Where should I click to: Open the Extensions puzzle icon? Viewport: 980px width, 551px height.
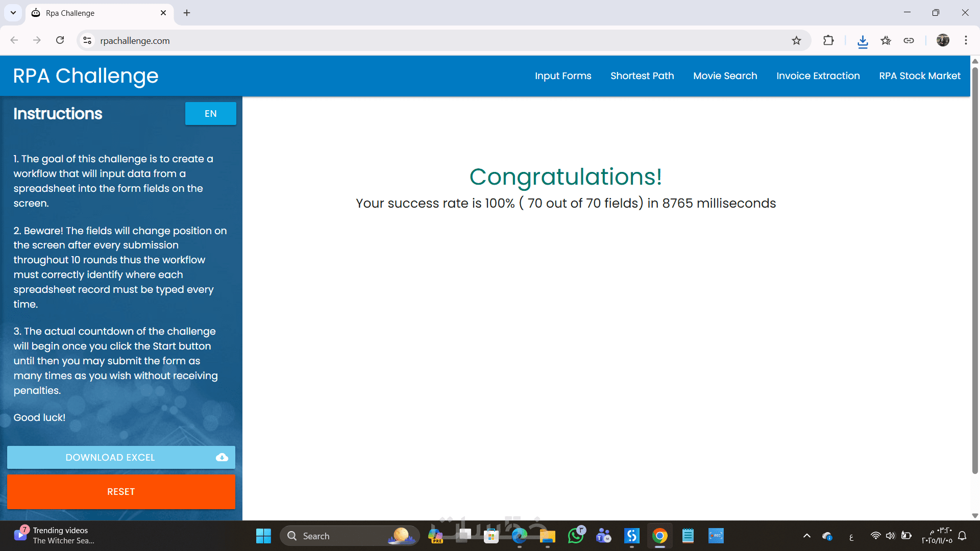(x=828, y=41)
